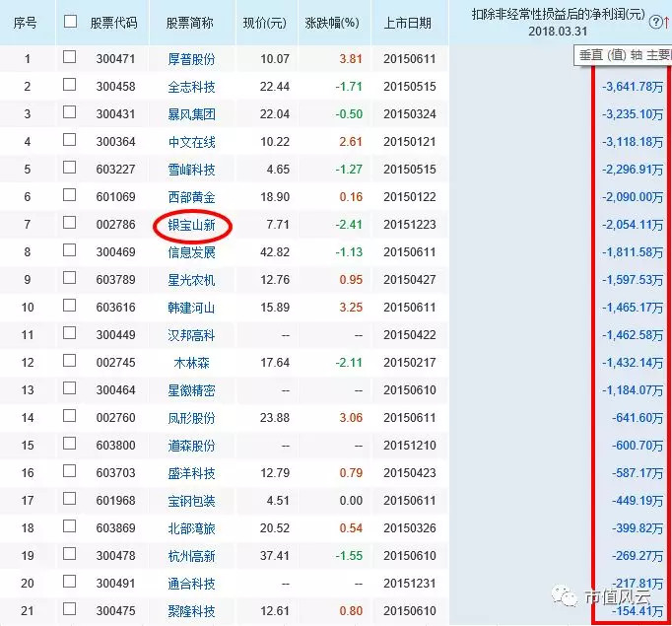Open the 信息发展 stock link
The width and height of the screenshot is (672, 626).
[x=191, y=252]
